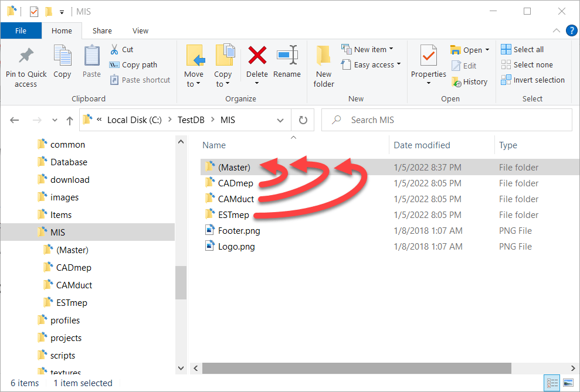This screenshot has height=392, width=580.
Task: Switch to details view toggle
Action: point(552,383)
